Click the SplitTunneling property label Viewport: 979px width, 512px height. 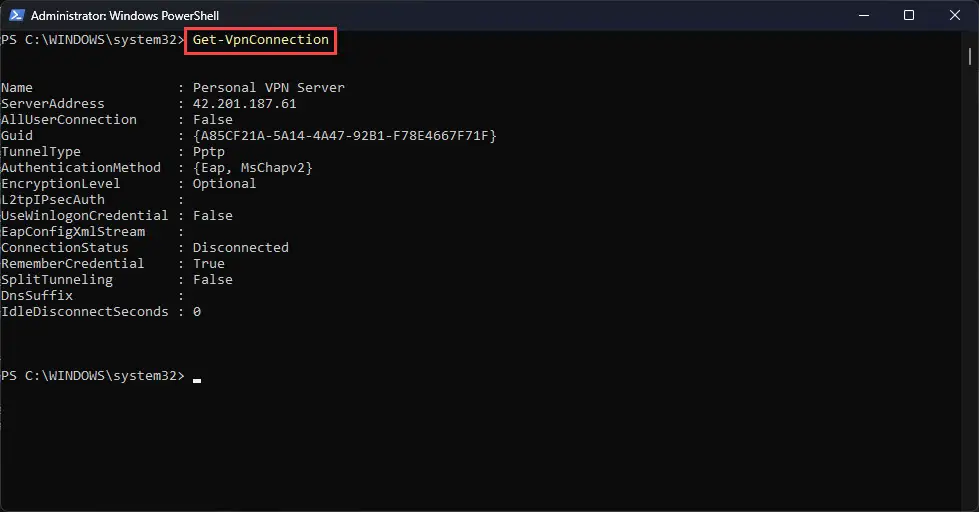tap(57, 280)
